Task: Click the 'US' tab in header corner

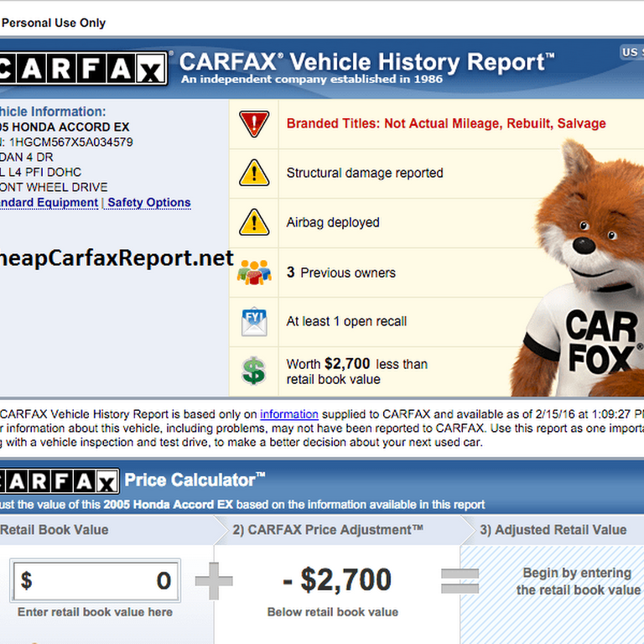Action: pos(630,52)
